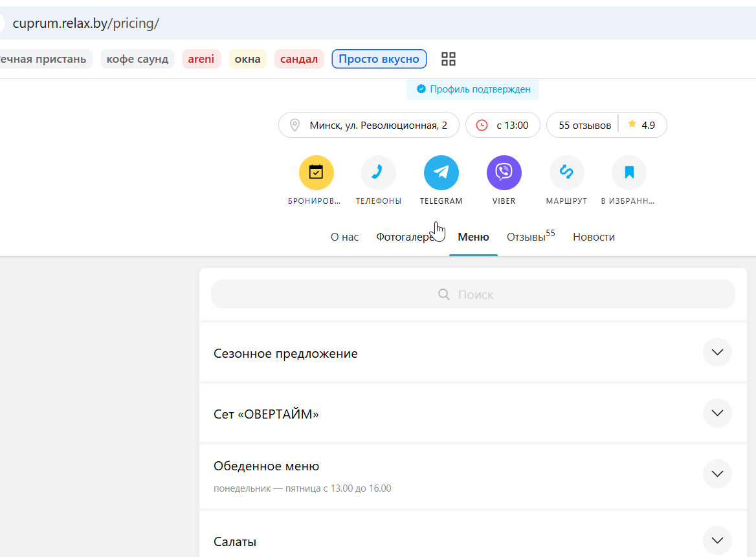This screenshot has height=557, width=756.
Task: Expand the Сезонное предложение section
Action: coord(717,352)
